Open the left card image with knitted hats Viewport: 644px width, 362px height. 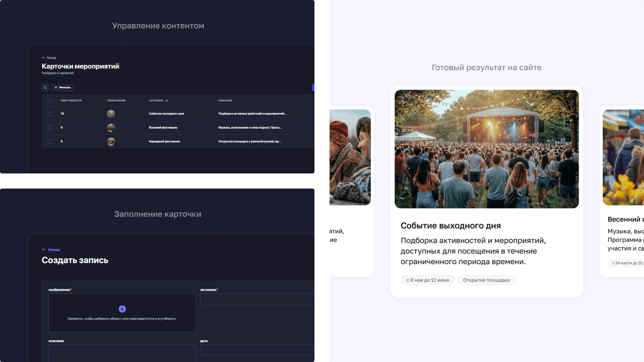[x=350, y=157]
